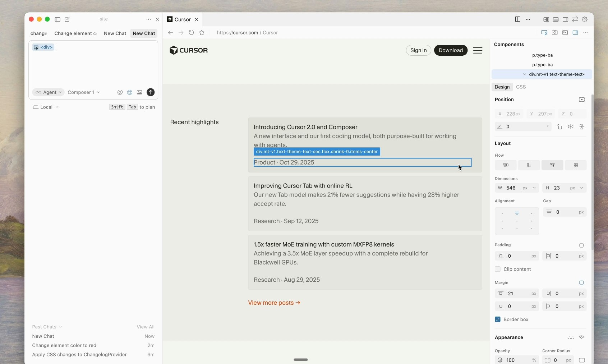Toggle the left agent sidebar layout icon

[546, 19]
